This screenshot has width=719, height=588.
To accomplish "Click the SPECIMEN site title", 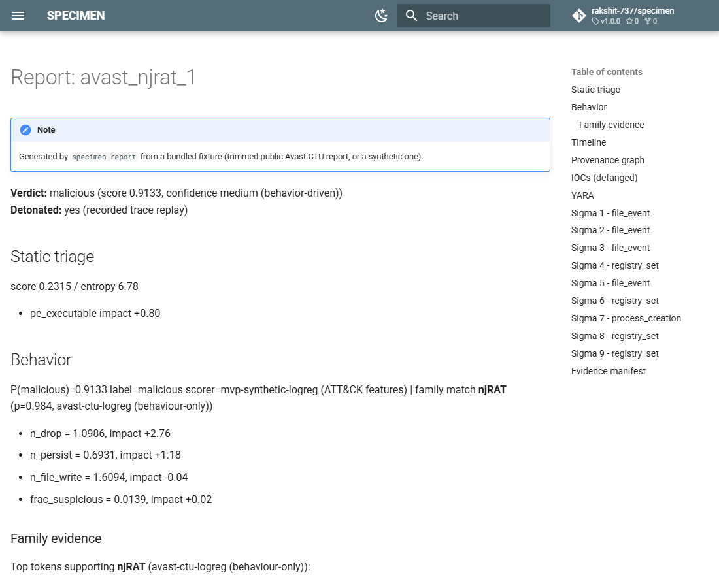I will pos(76,16).
